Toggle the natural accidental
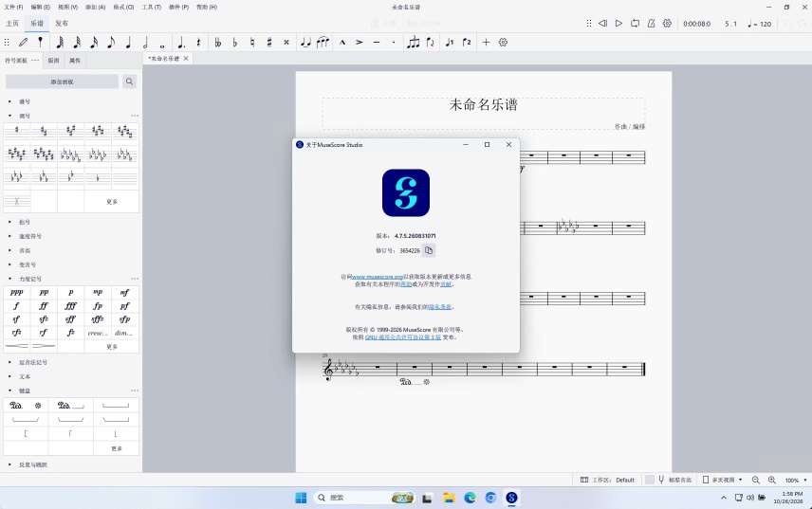This screenshot has width=812, height=509. click(x=251, y=43)
